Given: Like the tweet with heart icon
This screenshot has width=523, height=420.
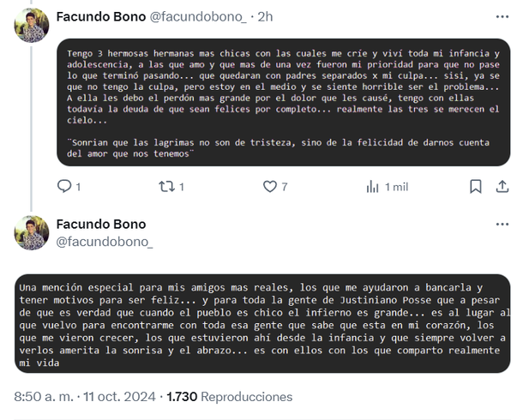Looking at the screenshot, I should click(269, 186).
